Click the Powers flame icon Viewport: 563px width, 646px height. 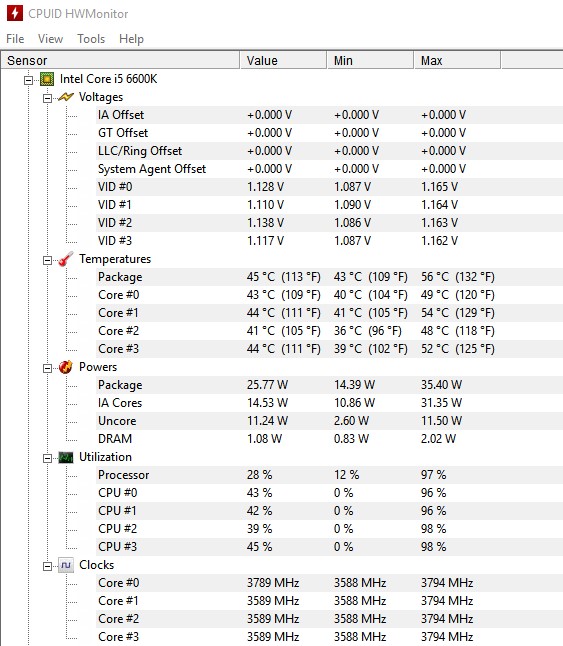[x=65, y=367]
